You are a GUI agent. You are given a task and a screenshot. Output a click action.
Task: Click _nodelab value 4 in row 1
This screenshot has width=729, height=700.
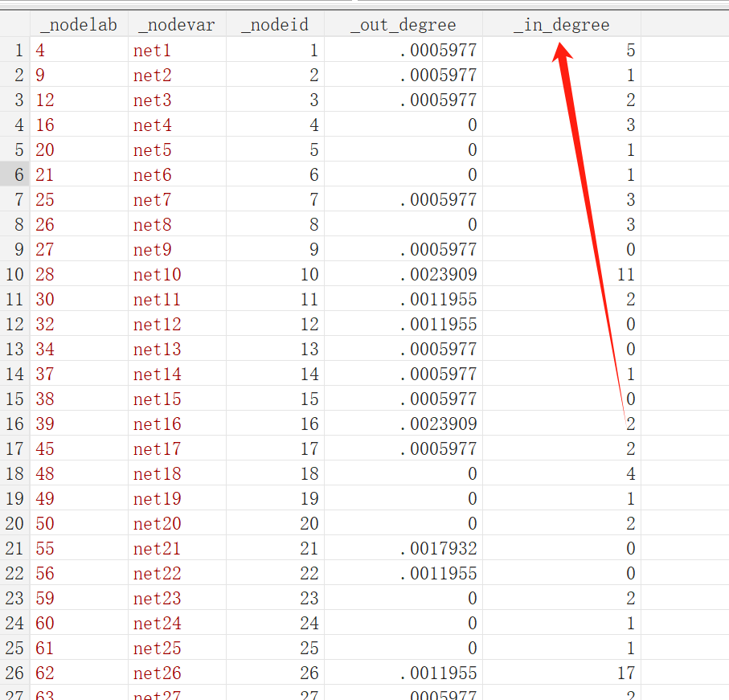pyautogui.click(x=79, y=50)
